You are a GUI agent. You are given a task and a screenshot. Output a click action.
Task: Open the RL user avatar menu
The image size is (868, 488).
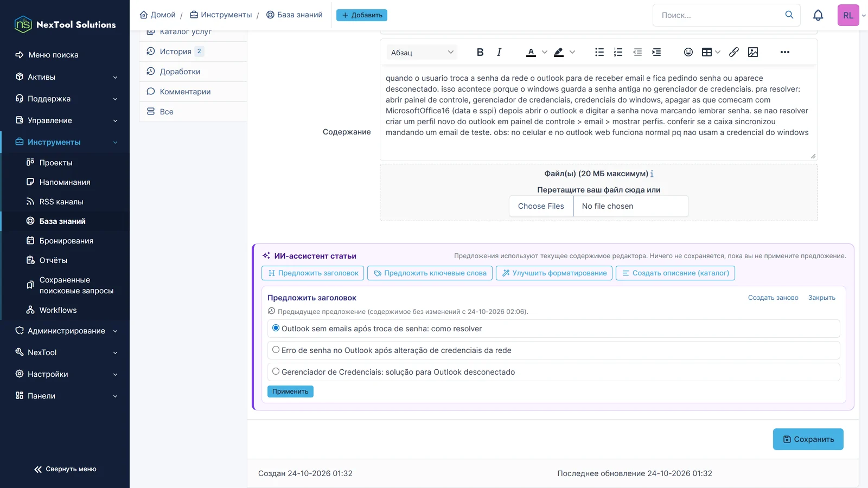point(848,15)
